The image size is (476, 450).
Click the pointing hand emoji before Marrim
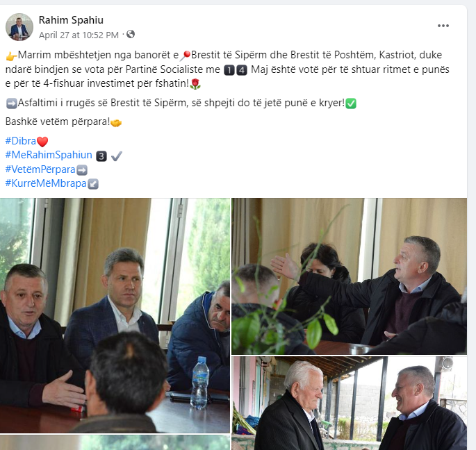pos(11,56)
